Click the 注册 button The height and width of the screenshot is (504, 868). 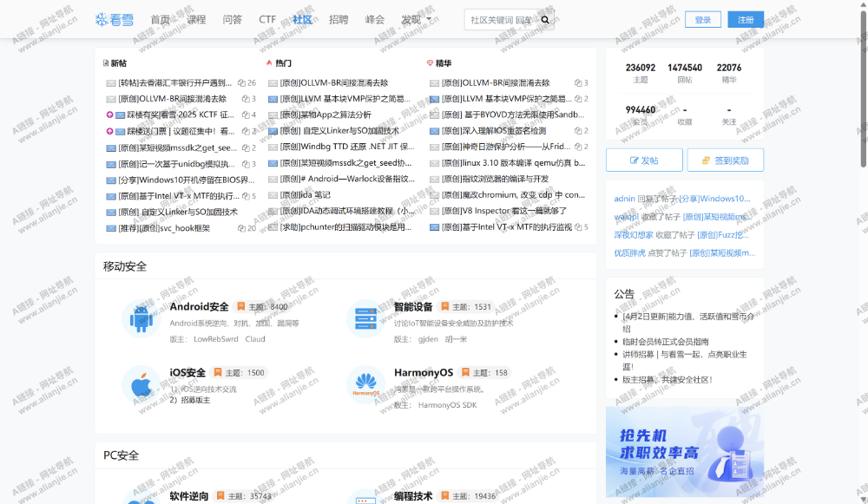click(x=746, y=19)
